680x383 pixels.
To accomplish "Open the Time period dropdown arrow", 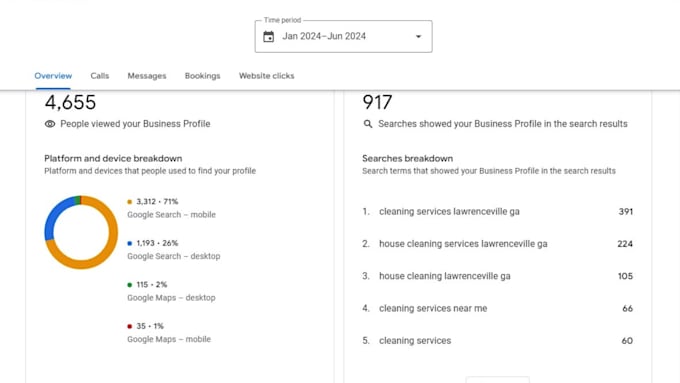I will tap(418, 36).
